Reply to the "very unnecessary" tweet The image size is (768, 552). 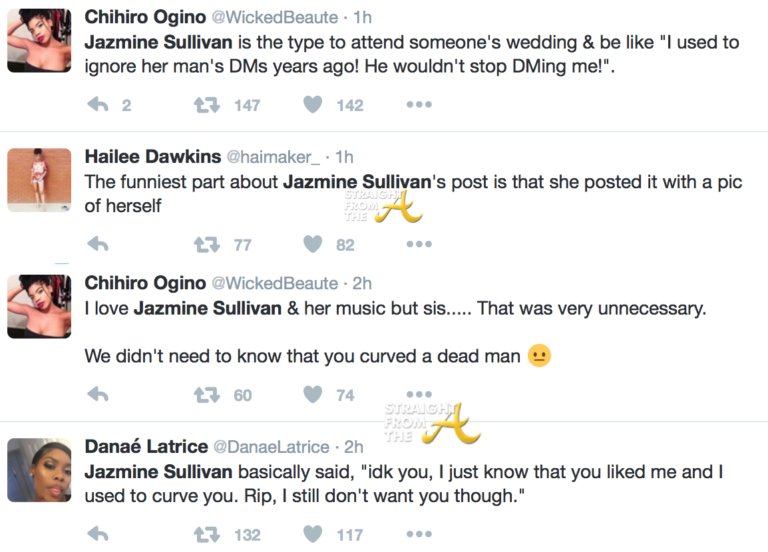tap(98, 395)
